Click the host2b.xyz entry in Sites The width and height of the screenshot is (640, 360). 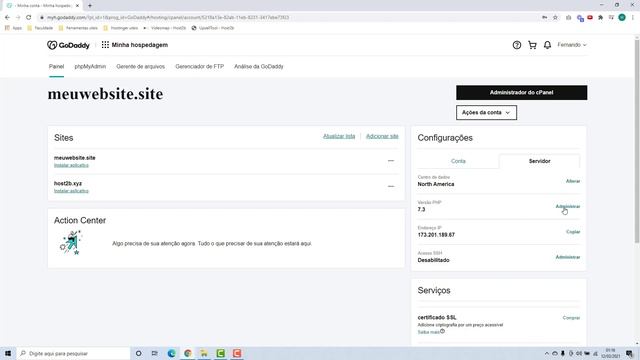68,184
